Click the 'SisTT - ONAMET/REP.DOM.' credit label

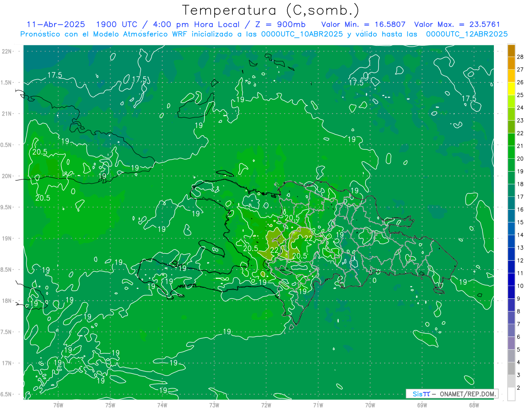coord(452,394)
